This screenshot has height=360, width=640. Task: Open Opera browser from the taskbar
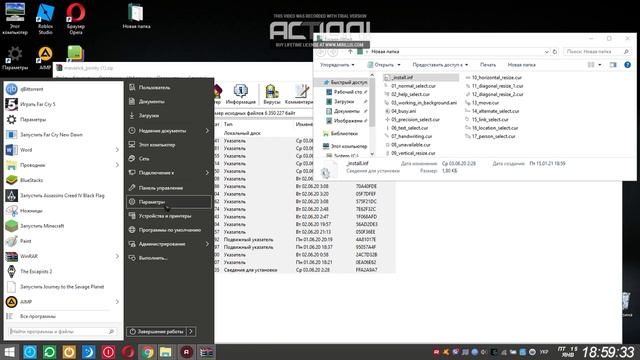tap(128, 352)
